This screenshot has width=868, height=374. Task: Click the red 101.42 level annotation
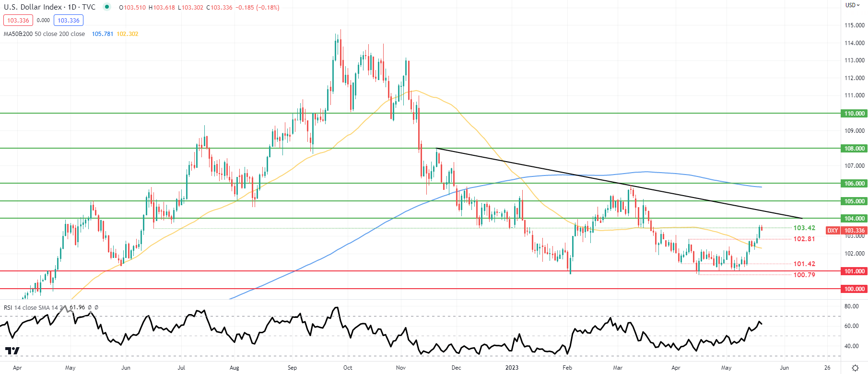tap(804, 264)
